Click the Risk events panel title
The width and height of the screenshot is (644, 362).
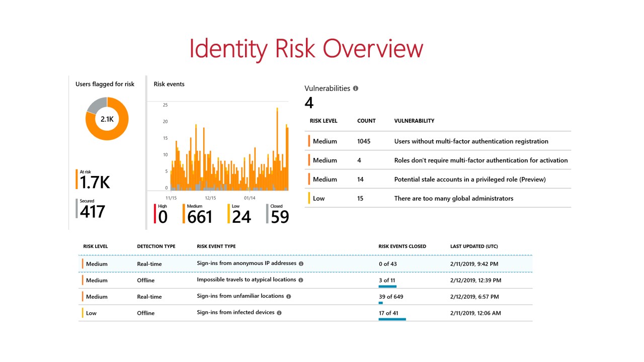pos(169,84)
